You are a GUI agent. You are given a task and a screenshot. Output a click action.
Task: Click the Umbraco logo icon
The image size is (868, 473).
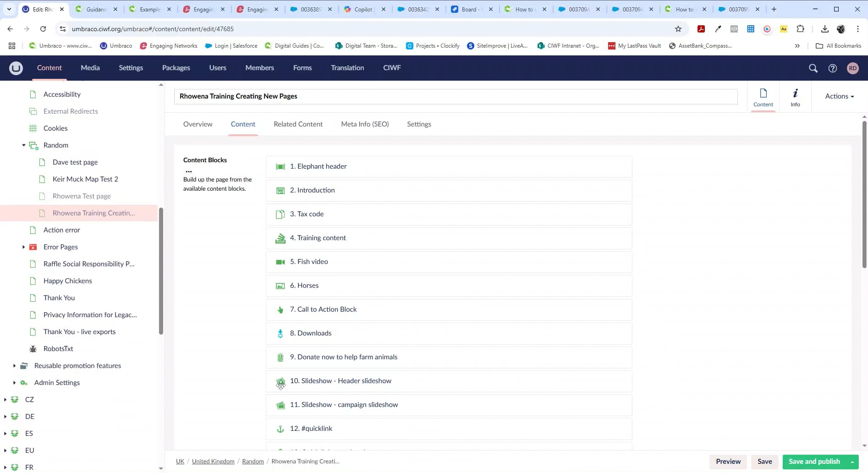point(16,68)
